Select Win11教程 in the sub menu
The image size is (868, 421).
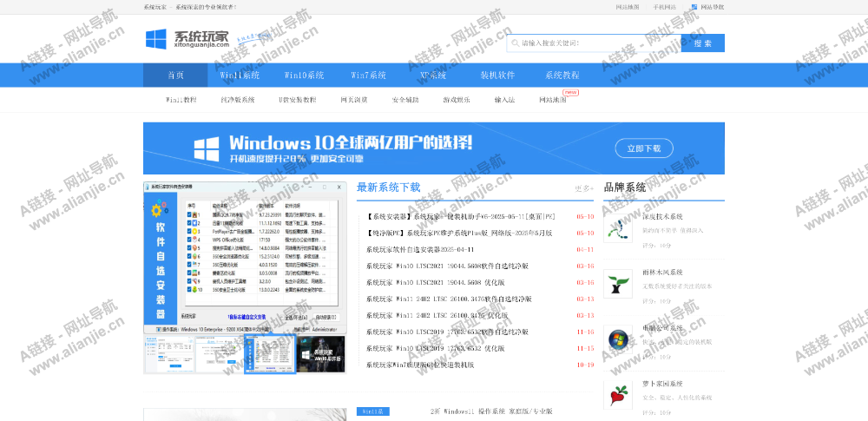tap(181, 101)
